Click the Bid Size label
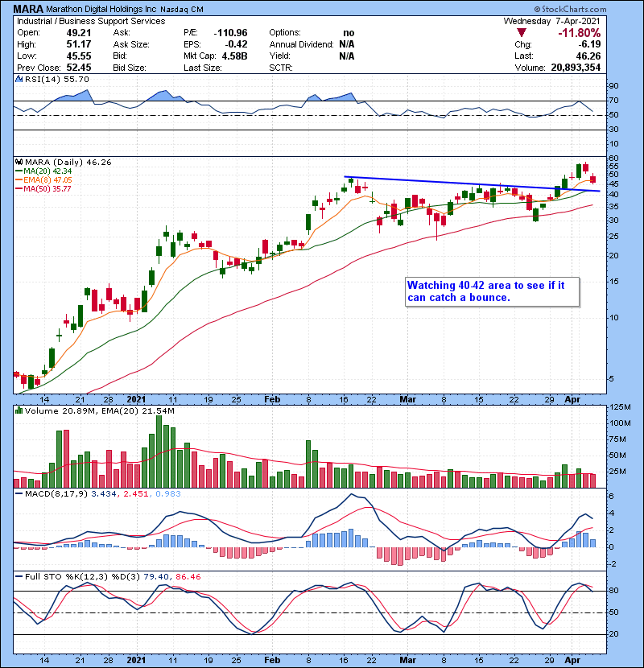Viewport: 644px width, 668px height. pyautogui.click(x=130, y=68)
